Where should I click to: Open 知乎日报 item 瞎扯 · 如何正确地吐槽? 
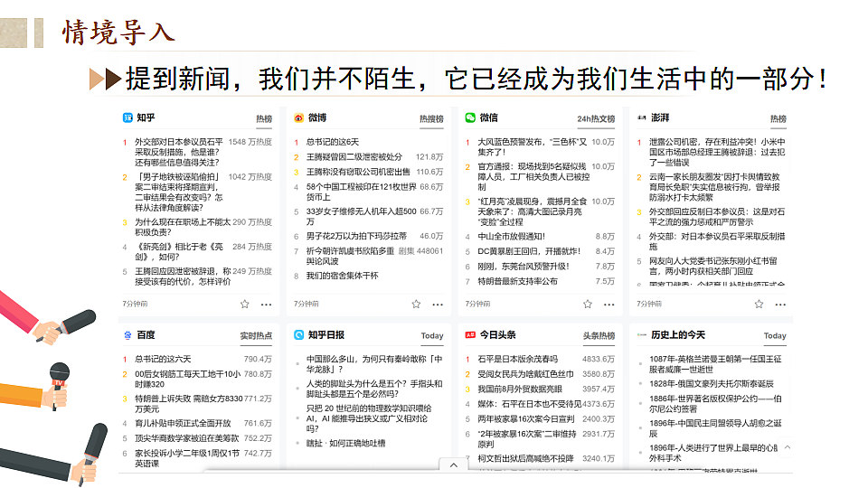pyautogui.click(x=346, y=443)
